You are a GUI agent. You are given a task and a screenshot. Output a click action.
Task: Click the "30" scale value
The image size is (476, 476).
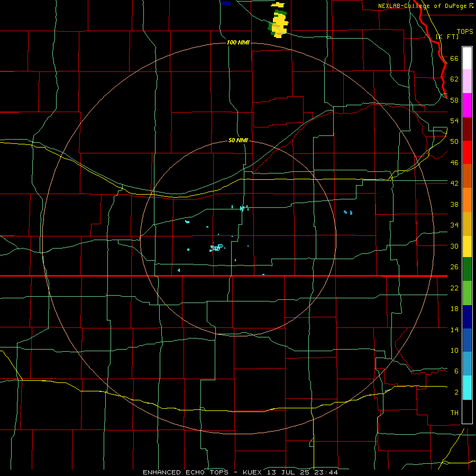pos(454,246)
